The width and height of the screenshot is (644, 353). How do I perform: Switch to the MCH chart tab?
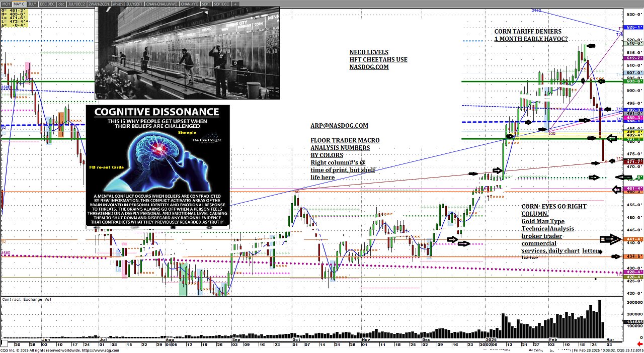tap(6, 4)
